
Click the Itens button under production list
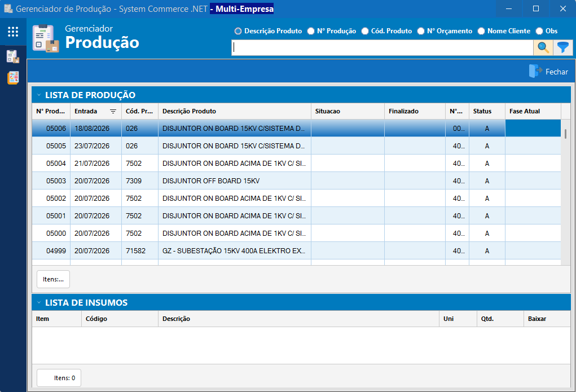pyautogui.click(x=53, y=279)
